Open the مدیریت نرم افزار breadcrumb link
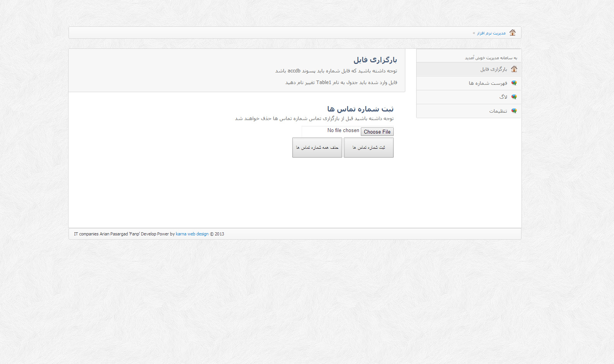The height and width of the screenshot is (364, 614). coord(491,33)
